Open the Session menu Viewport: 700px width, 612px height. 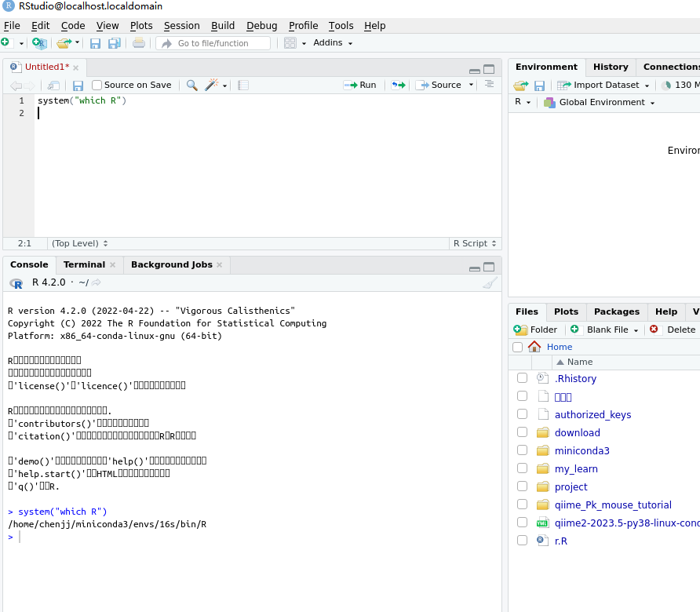[x=181, y=25]
